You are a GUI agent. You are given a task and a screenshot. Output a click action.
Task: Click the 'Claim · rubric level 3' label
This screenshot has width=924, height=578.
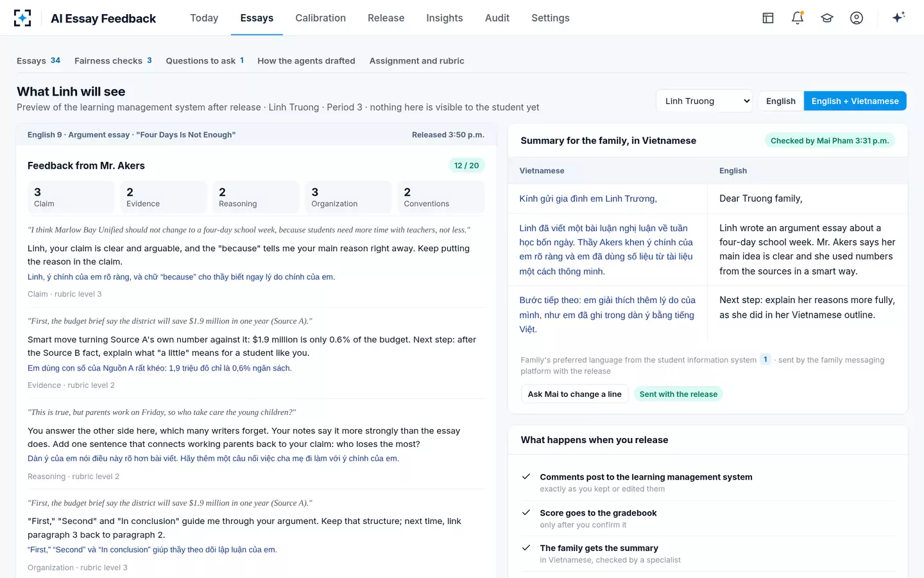(65, 294)
